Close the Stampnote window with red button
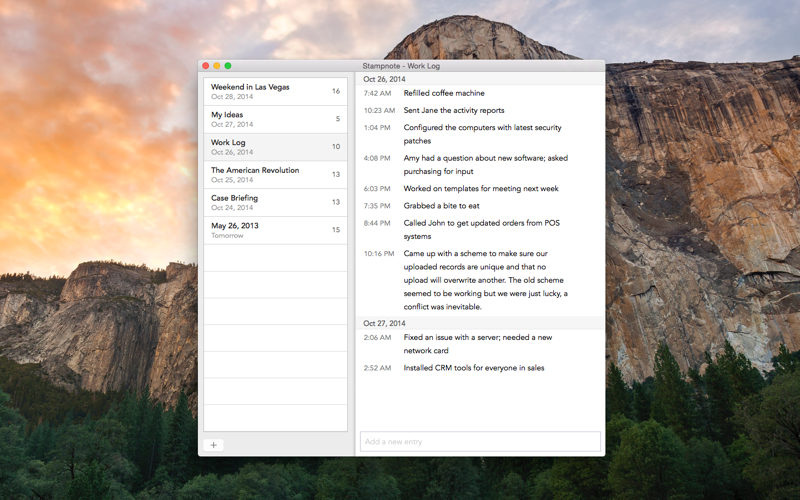 pos(206,66)
